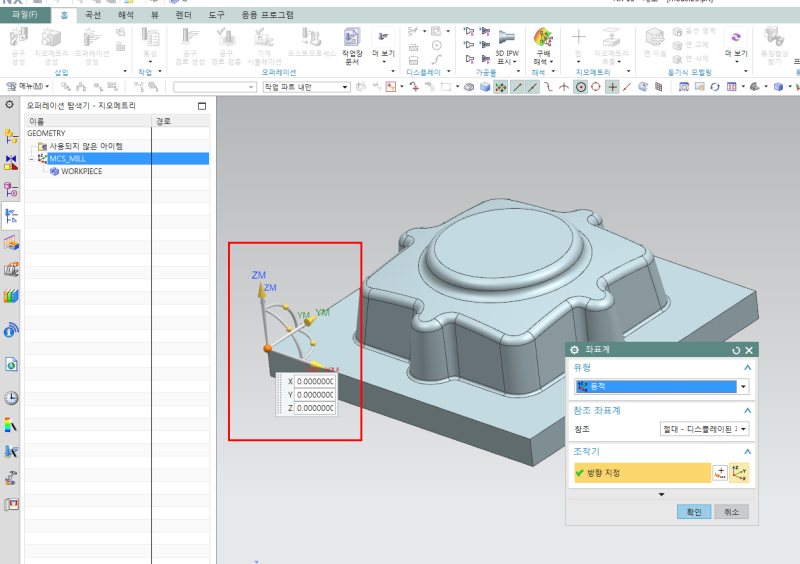
Task: Click the 확인 button in the 좌표계 dialog
Action: (x=694, y=511)
